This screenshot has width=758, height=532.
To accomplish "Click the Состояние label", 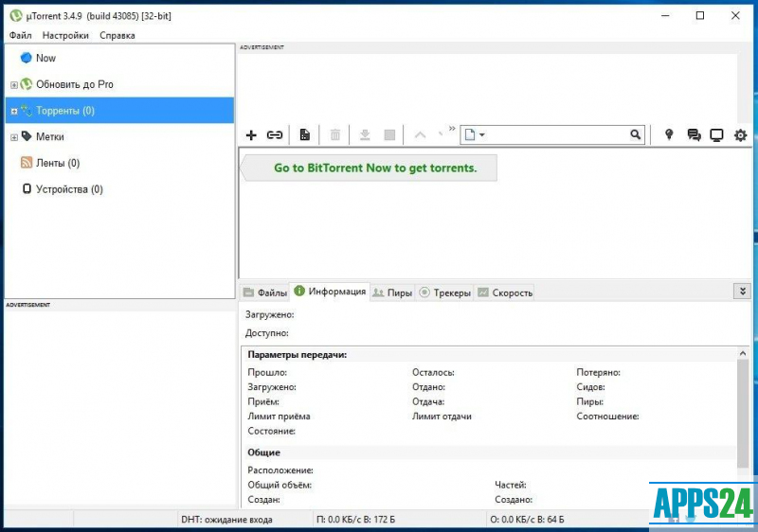I will [x=271, y=431].
